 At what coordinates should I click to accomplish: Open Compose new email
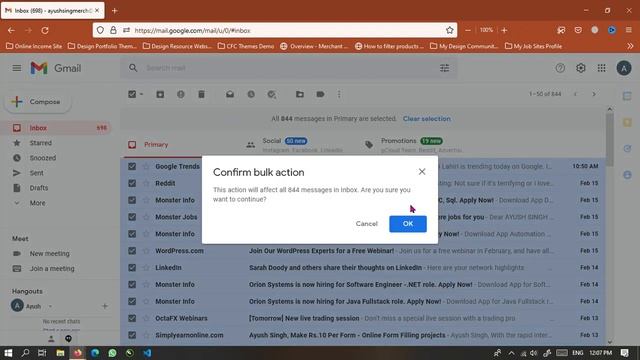tap(38, 102)
